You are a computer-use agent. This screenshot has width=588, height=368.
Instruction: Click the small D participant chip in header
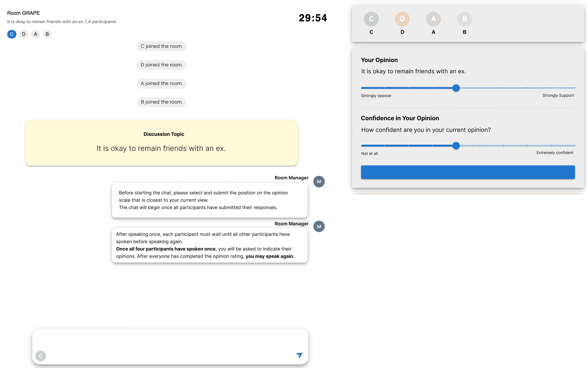click(24, 34)
